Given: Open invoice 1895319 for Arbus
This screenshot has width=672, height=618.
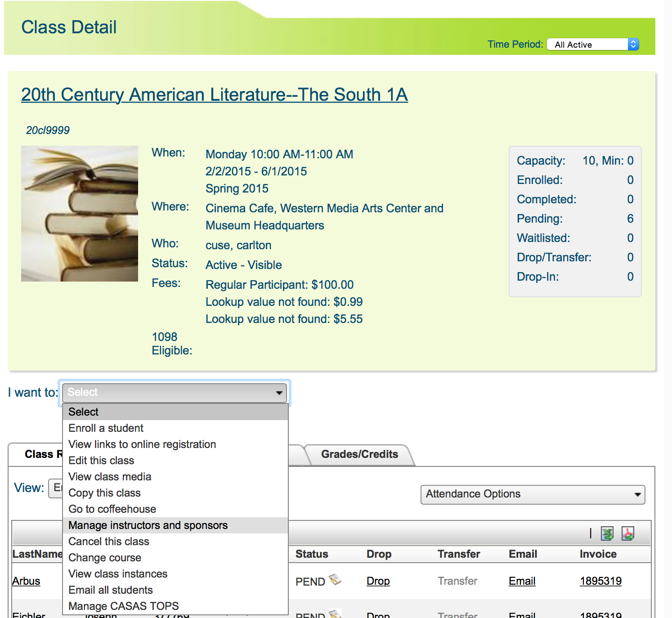Looking at the screenshot, I should [x=600, y=581].
